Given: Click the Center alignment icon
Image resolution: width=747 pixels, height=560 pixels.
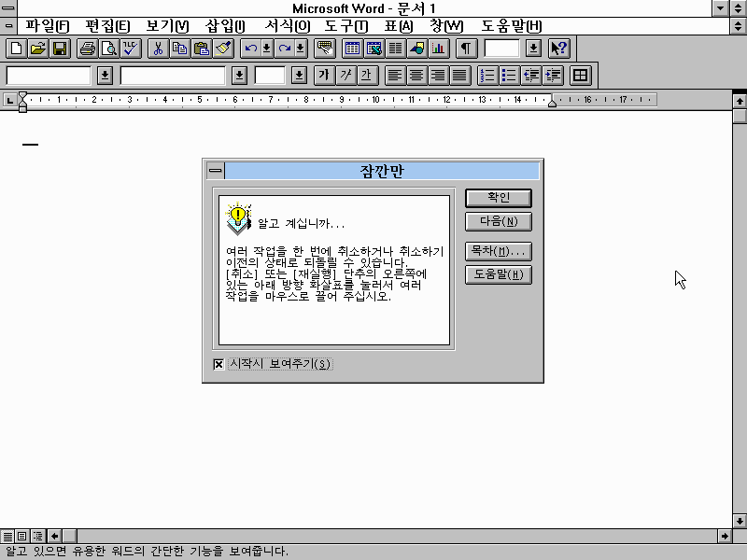Looking at the screenshot, I should (x=416, y=76).
